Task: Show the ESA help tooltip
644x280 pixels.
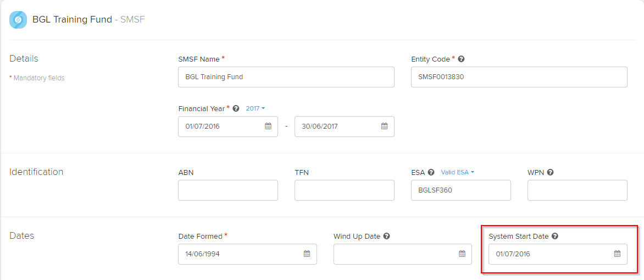Action: (x=431, y=172)
